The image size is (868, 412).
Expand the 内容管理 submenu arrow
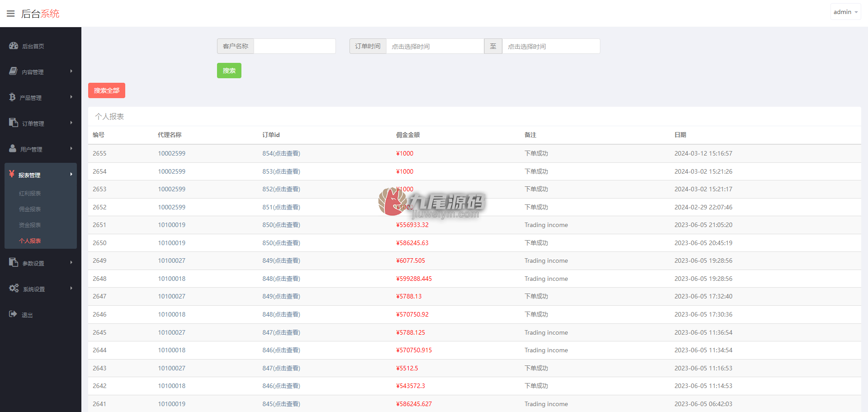pyautogui.click(x=71, y=71)
